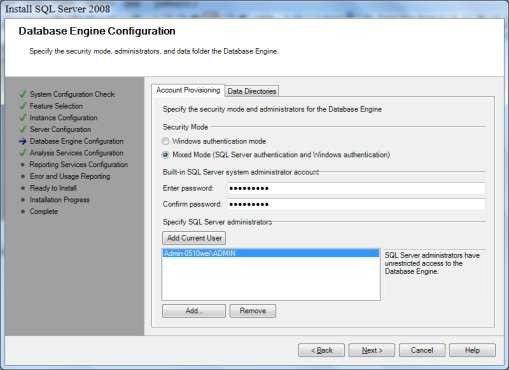Proceed with the Next button

tap(372, 350)
